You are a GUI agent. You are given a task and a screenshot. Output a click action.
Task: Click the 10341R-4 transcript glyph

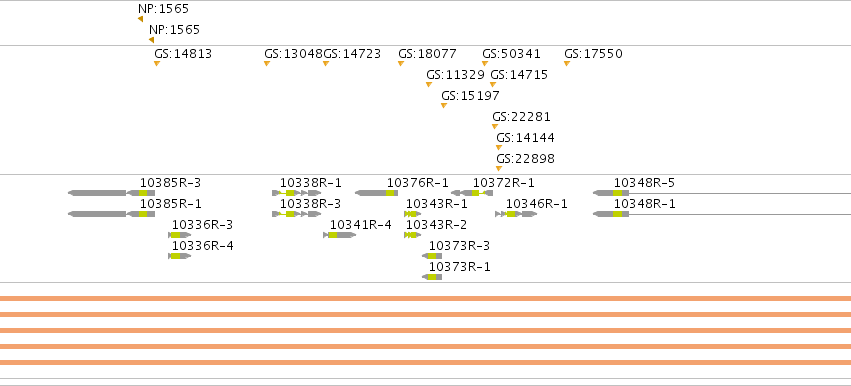[x=340, y=235]
